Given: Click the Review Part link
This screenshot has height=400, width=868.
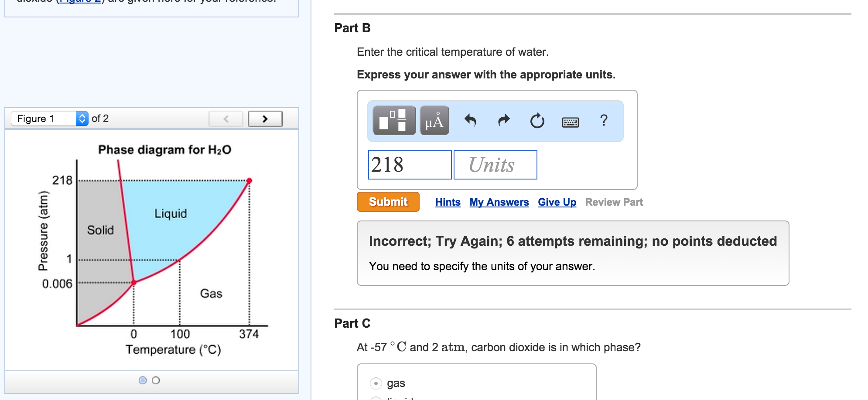Looking at the screenshot, I should point(614,202).
